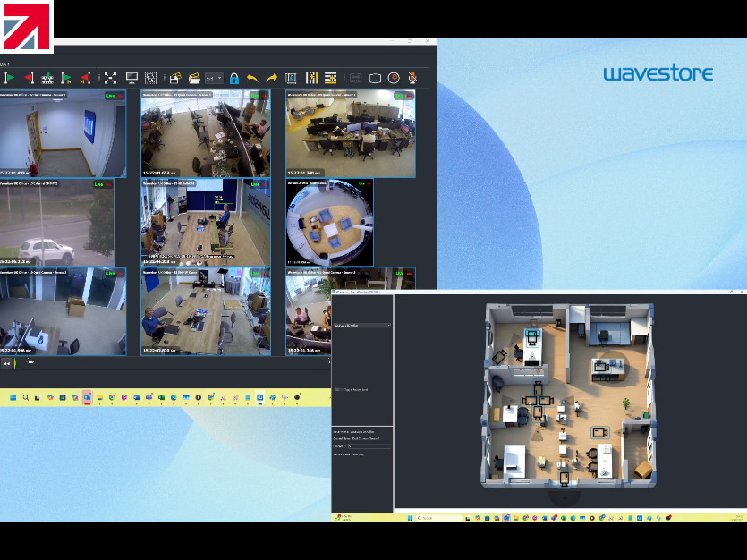Click the rewind button below the camera grid
Viewport: 747px width, 560px height.
click(x=7, y=363)
